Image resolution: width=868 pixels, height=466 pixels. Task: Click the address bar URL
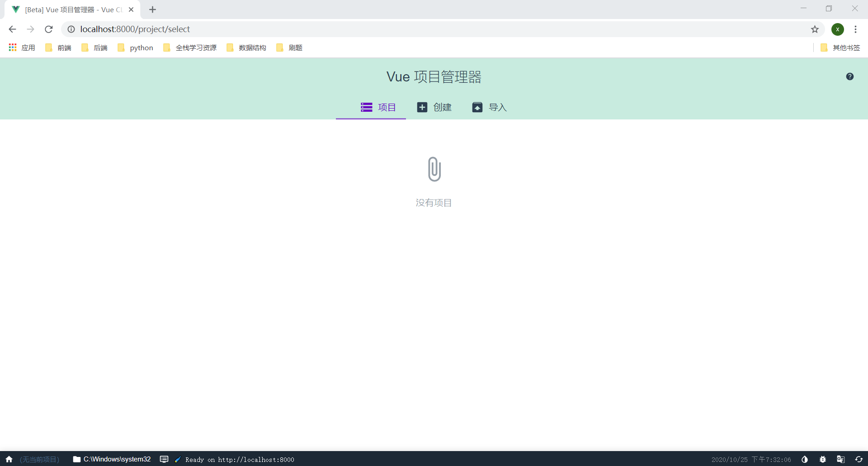(x=135, y=29)
